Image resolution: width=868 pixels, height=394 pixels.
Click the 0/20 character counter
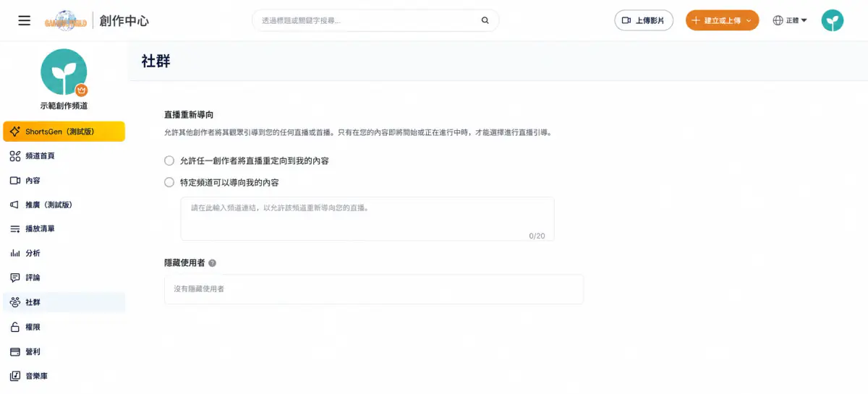coord(537,236)
